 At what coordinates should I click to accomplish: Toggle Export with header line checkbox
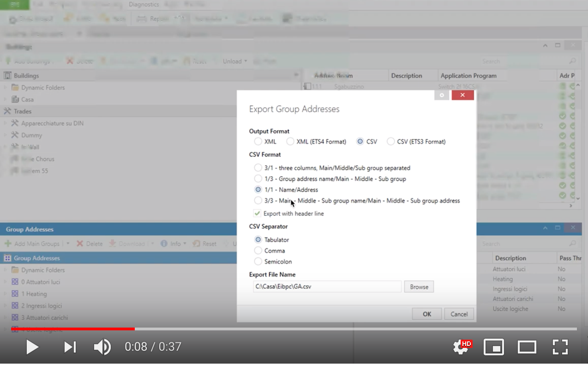[x=258, y=213]
